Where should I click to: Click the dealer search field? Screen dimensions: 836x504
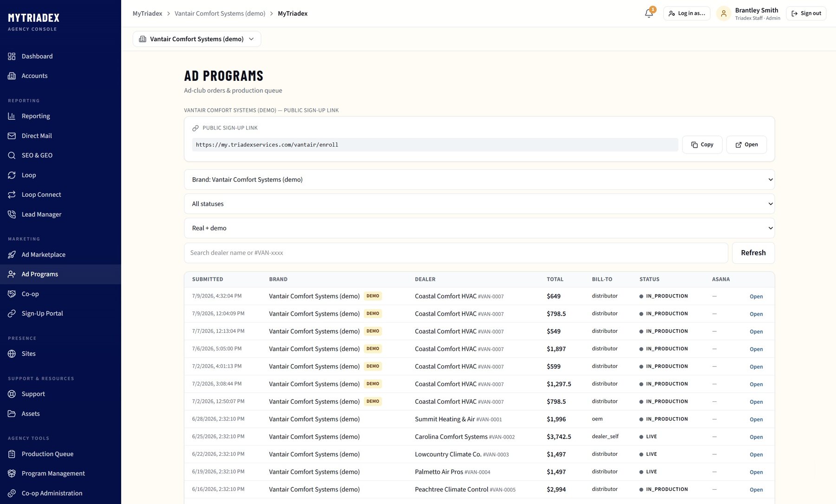point(456,253)
